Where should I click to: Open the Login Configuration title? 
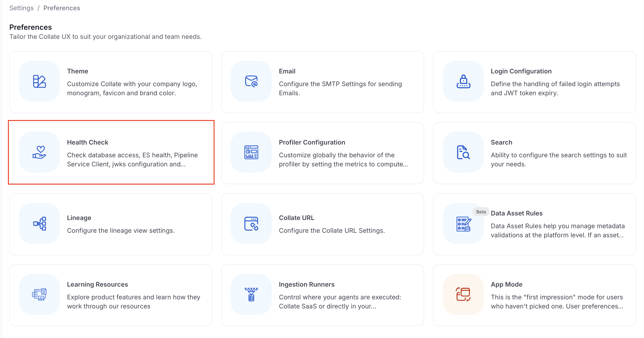[x=521, y=71]
